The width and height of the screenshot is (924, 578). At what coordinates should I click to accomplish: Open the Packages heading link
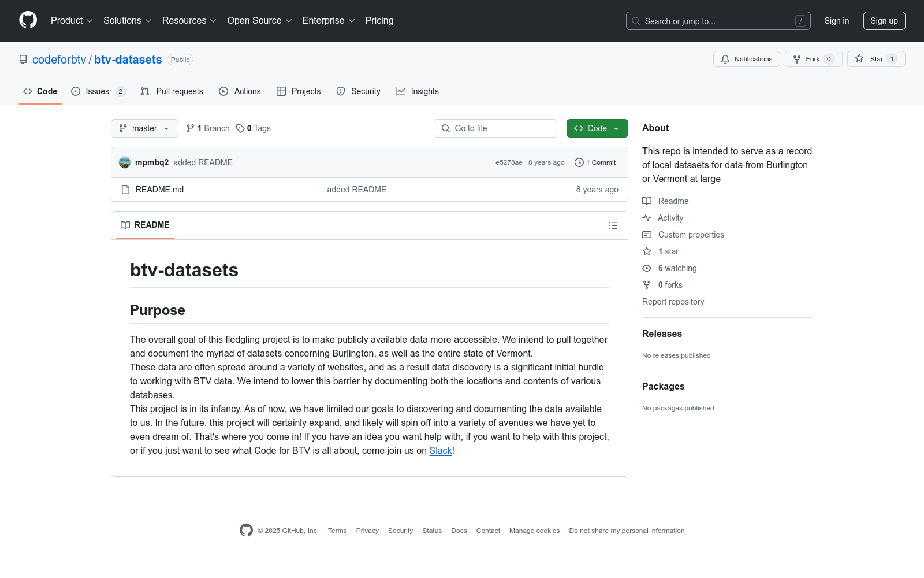click(x=664, y=387)
